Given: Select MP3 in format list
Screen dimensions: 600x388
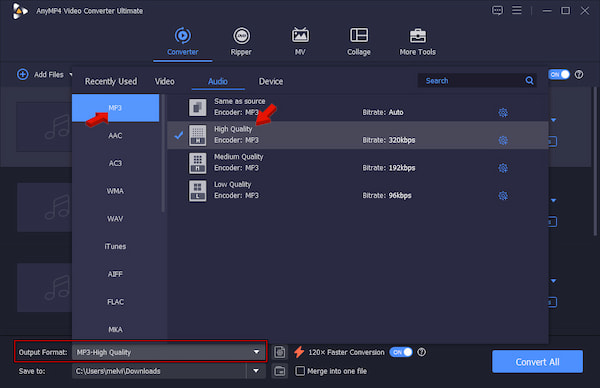Looking at the screenshot, I should tap(115, 108).
